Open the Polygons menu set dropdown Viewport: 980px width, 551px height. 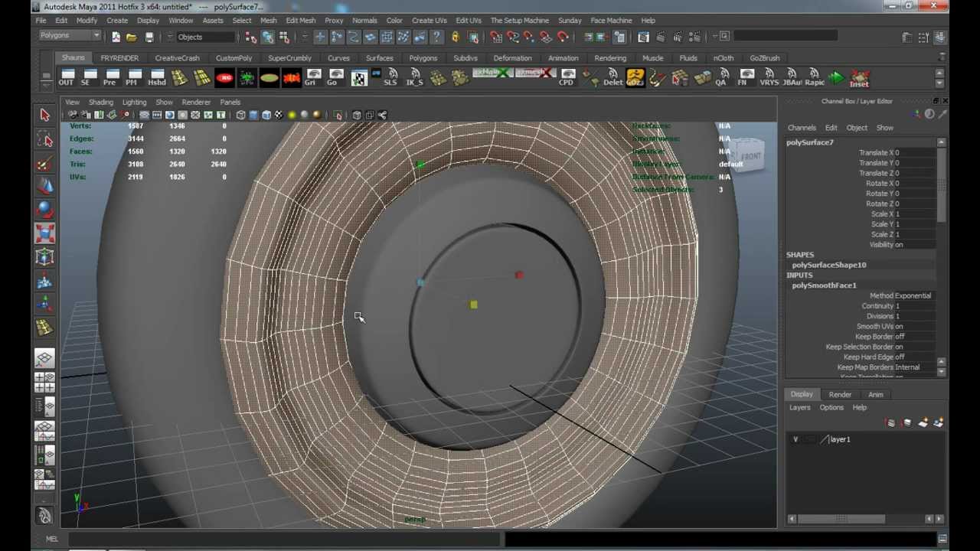pyautogui.click(x=70, y=35)
